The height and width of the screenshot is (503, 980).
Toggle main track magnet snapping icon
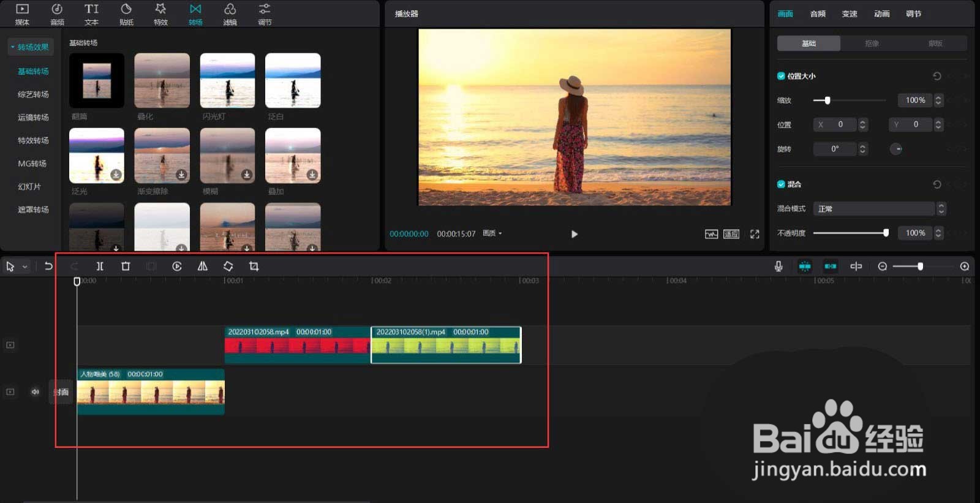(x=805, y=266)
